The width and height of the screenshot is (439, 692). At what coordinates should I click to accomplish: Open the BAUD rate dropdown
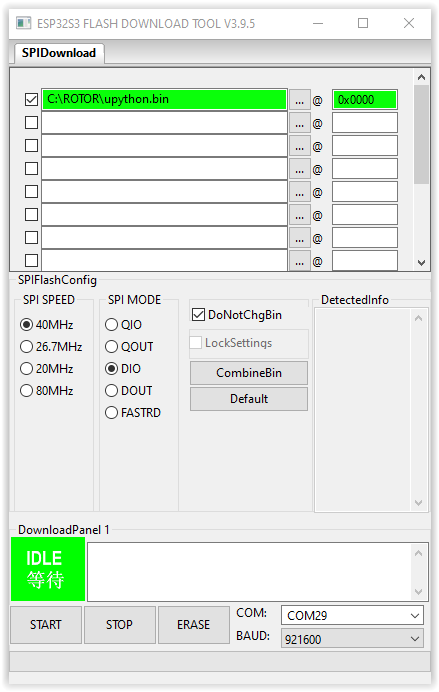coord(353,639)
